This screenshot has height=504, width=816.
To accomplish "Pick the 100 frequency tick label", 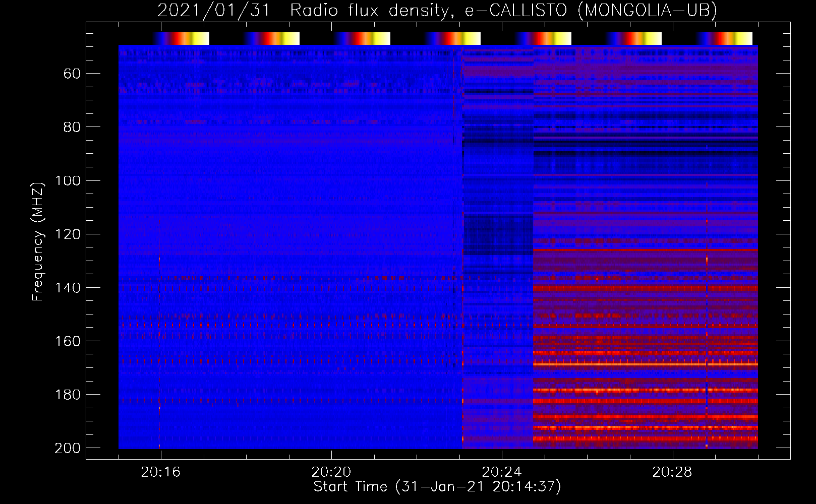I will tap(68, 181).
